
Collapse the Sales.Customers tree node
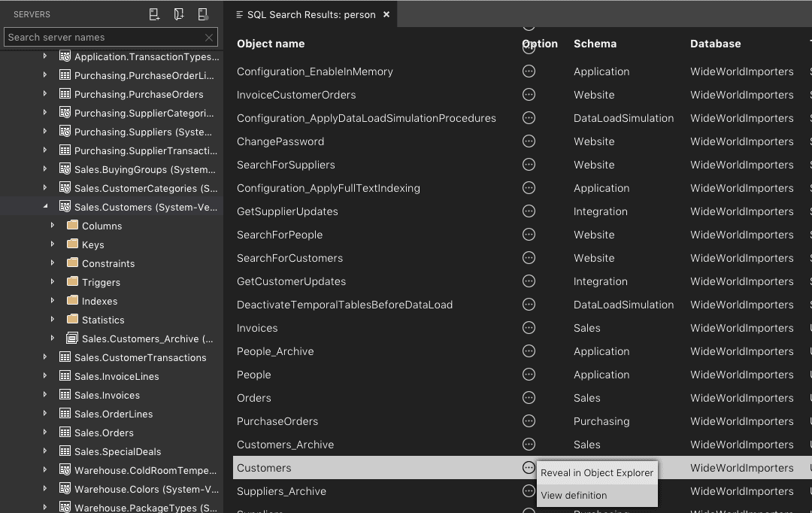[x=45, y=207]
